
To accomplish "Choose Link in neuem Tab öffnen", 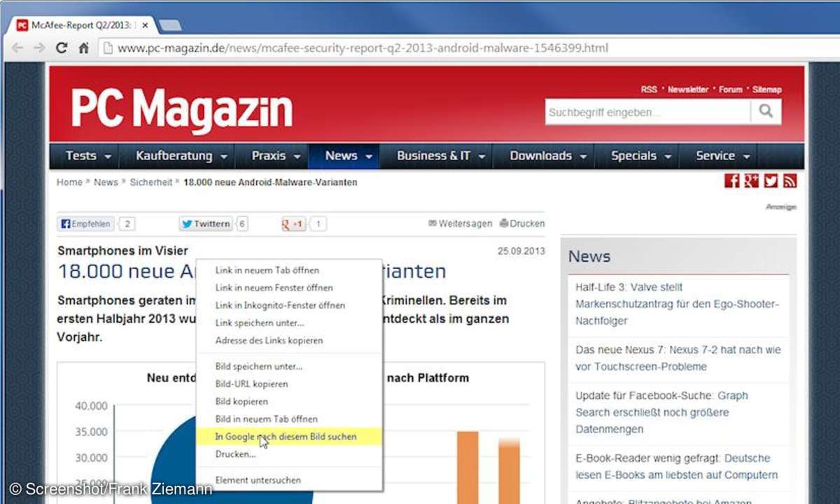I will tap(289, 270).
